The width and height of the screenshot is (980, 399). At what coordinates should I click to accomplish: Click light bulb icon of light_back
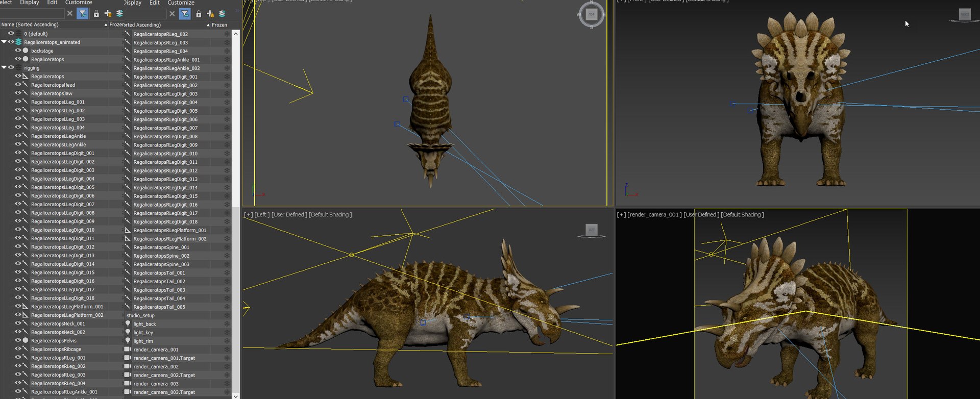pyautogui.click(x=128, y=323)
